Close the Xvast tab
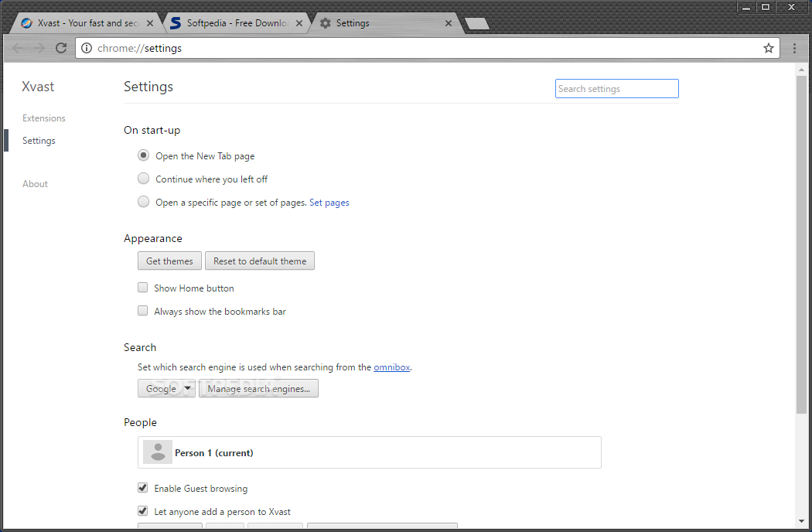The image size is (812, 532). (150, 23)
